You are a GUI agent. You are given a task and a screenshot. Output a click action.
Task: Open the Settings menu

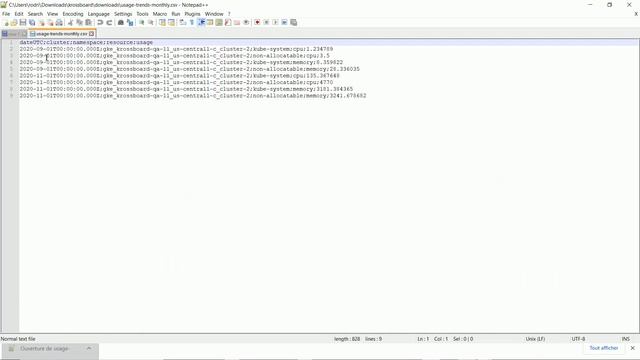click(x=123, y=14)
